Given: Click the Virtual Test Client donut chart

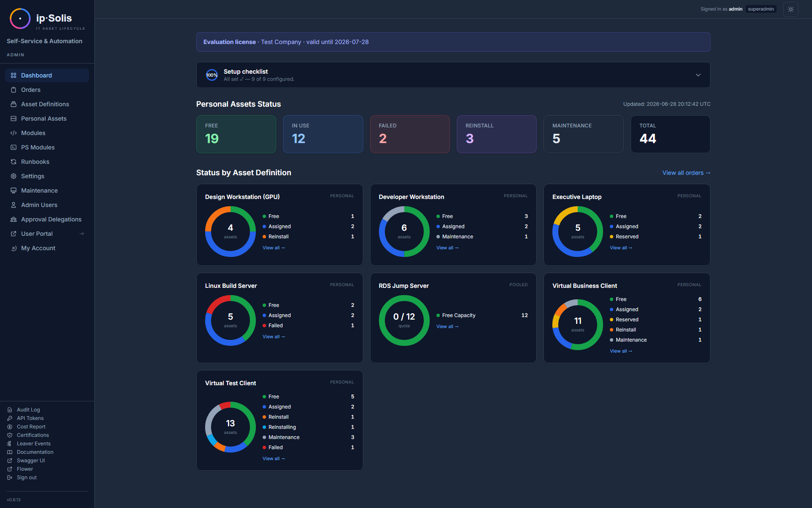Looking at the screenshot, I should coord(230,427).
